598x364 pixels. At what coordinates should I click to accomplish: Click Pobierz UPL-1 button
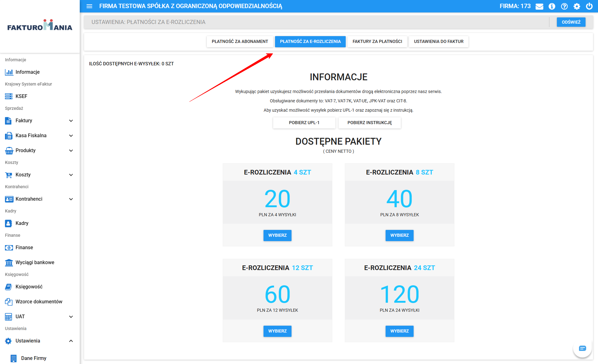point(304,123)
